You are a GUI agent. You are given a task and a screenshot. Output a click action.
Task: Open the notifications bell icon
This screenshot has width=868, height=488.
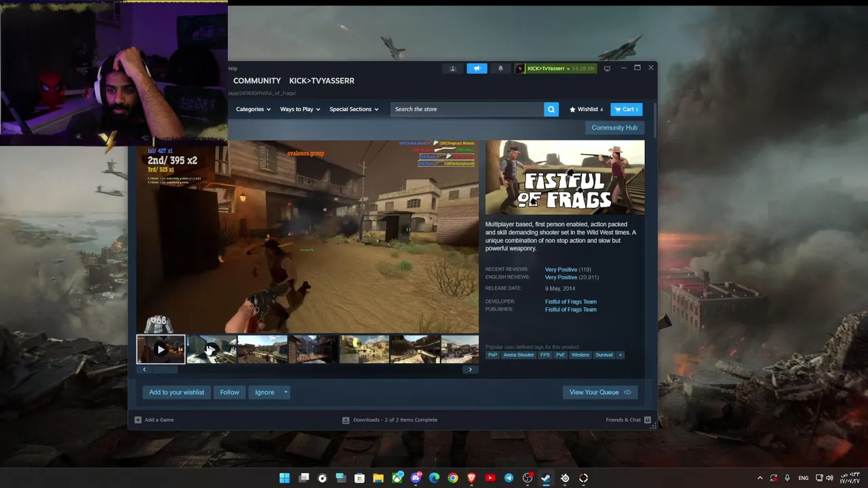click(500, 68)
